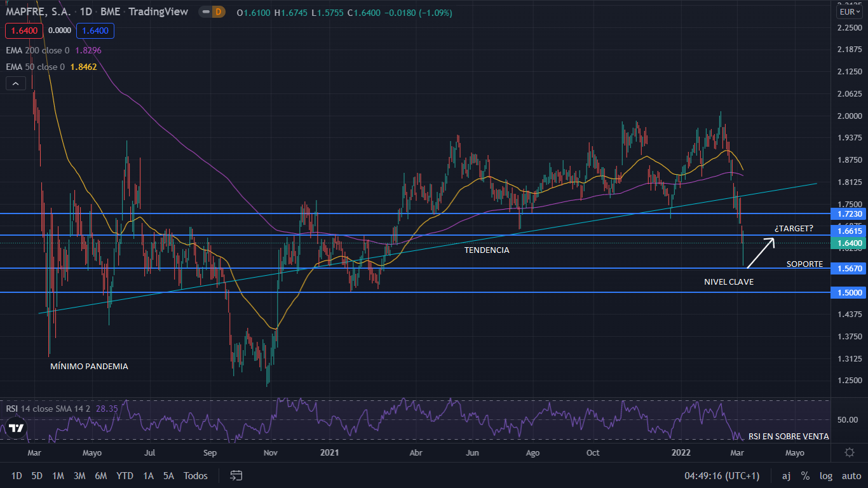The image size is (868, 488).
Task: Click the TradingView logo icon
Action: 16,428
